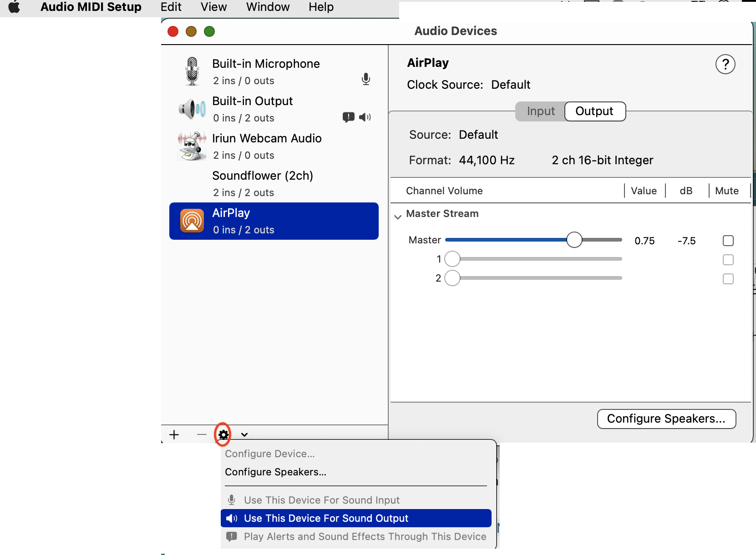The width and height of the screenshot is (756, 555).
Task: Adjust the Master volume slider
Action: tap(574, 240)
